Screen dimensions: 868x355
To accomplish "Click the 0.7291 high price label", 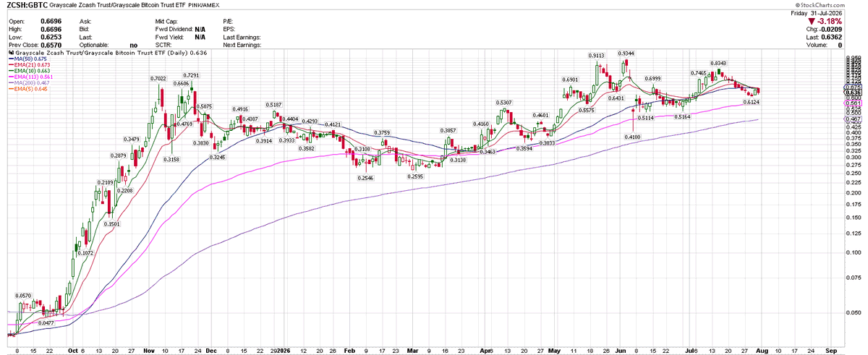I will point(192,75).
